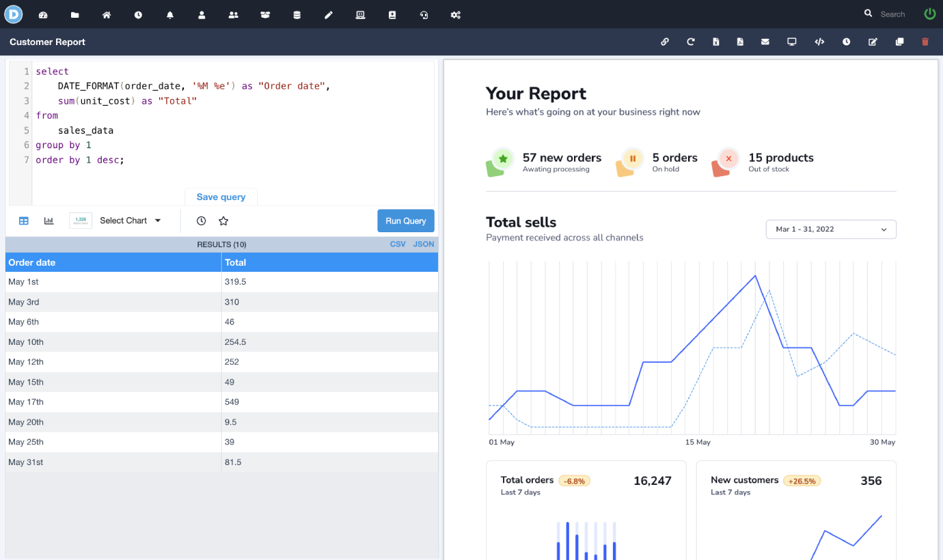Select the May 20th row
Viewport: 943px width, 560px height.
[x=221, y=422]
